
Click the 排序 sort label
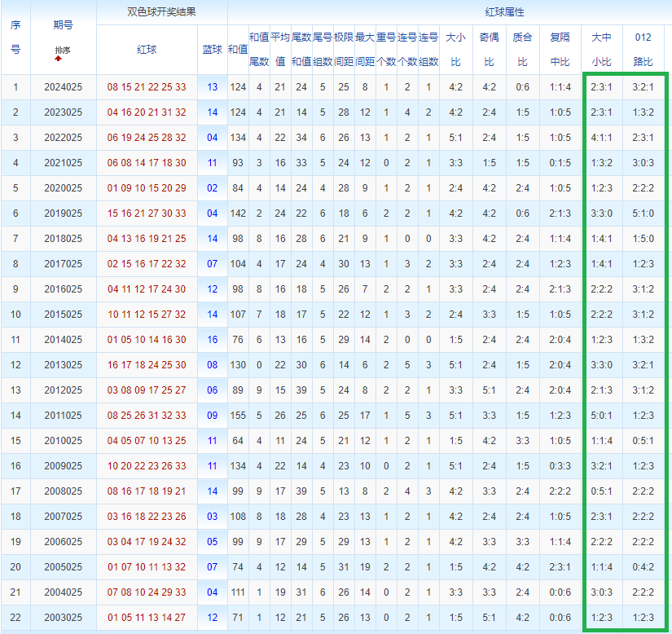click(x=63, y=51)
